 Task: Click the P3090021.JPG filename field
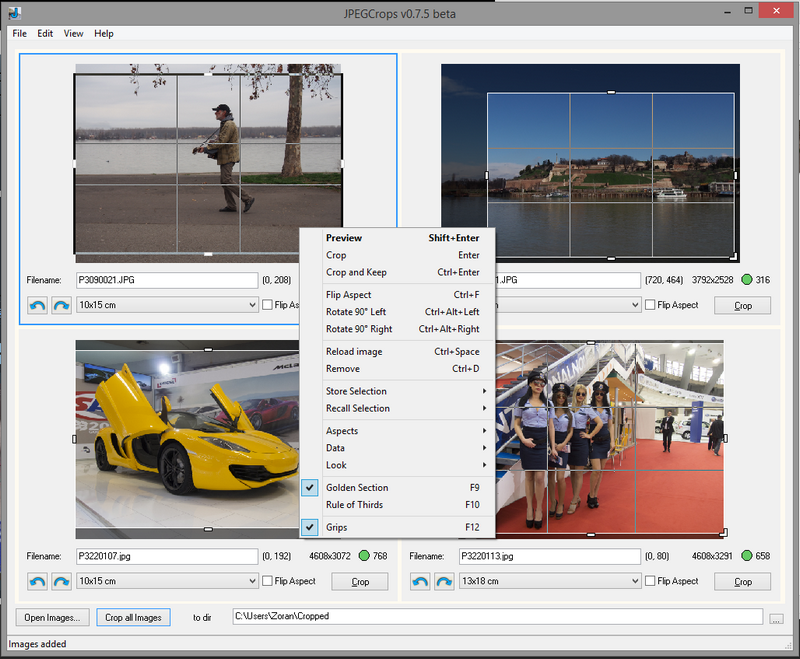coord(167,280)
